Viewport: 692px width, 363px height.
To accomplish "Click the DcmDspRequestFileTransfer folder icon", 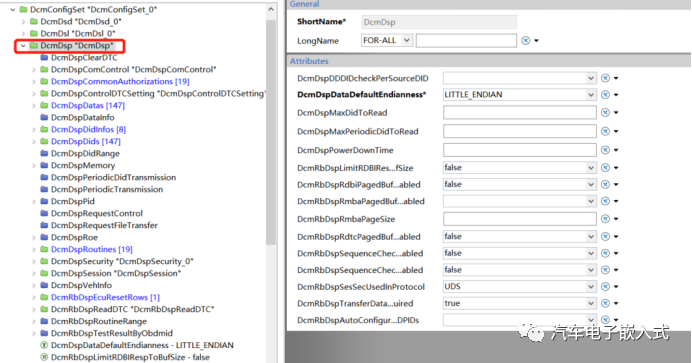I will 44,225.
